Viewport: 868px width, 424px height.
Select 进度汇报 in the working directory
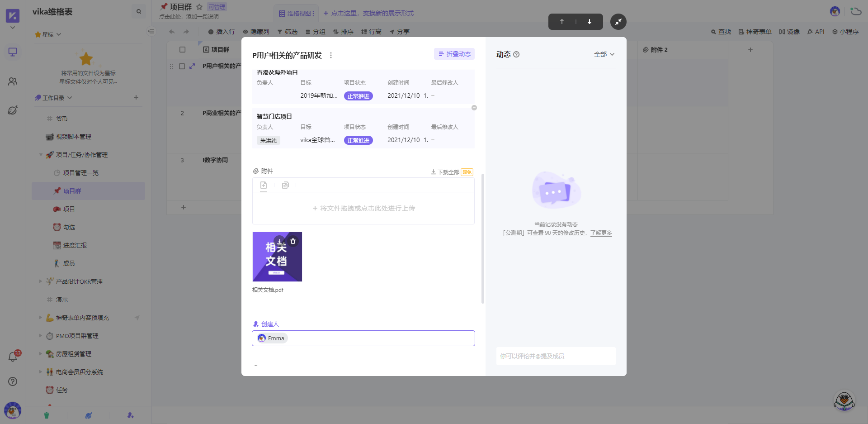[x=75, y=245]
